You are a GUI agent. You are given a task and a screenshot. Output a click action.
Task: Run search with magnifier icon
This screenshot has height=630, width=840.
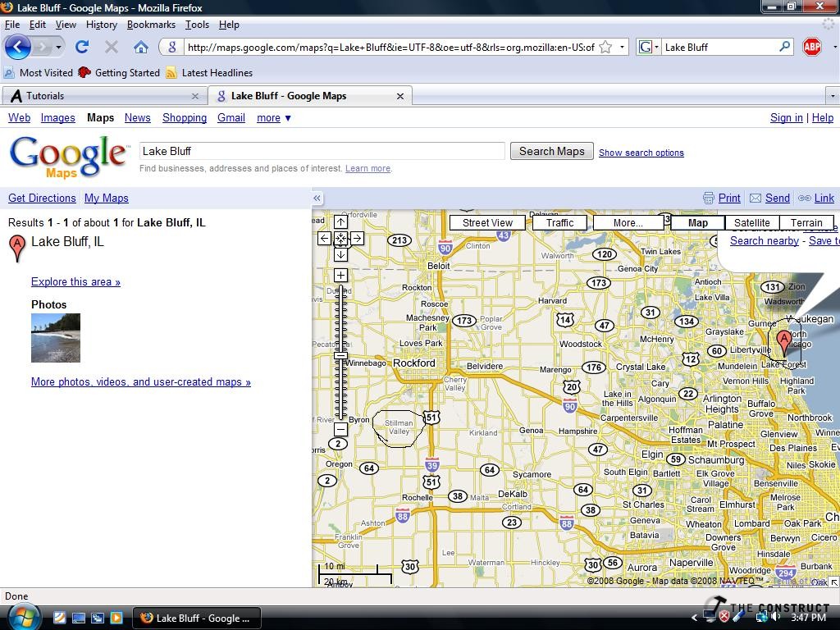pos(784,47)
